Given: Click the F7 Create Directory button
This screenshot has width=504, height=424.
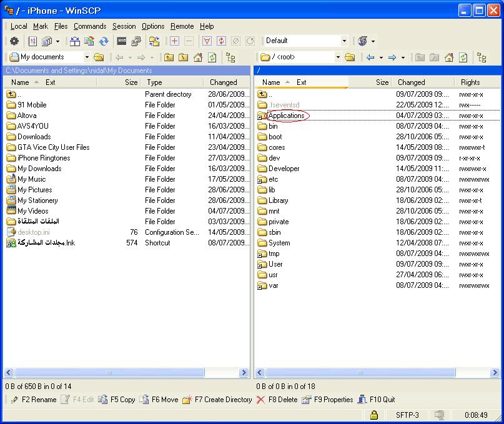Looking at the screenshot, I should coord(217,400).
